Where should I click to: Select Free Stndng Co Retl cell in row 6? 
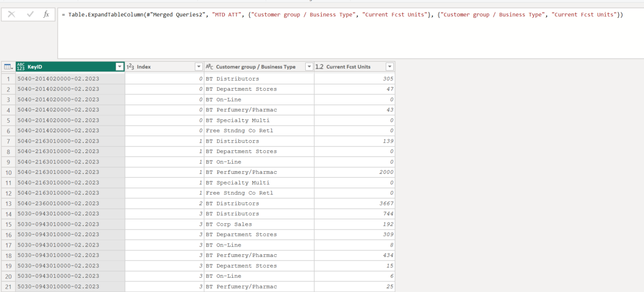coord(259,131)
